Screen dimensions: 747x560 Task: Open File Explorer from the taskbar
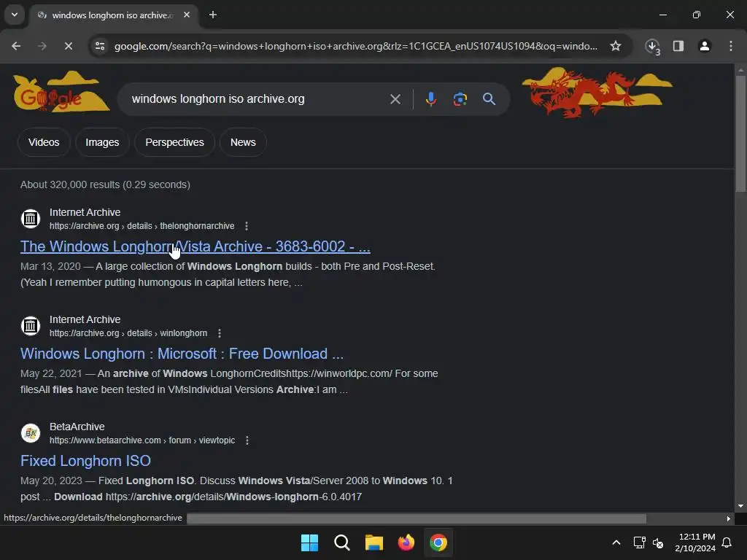(374, 542)
